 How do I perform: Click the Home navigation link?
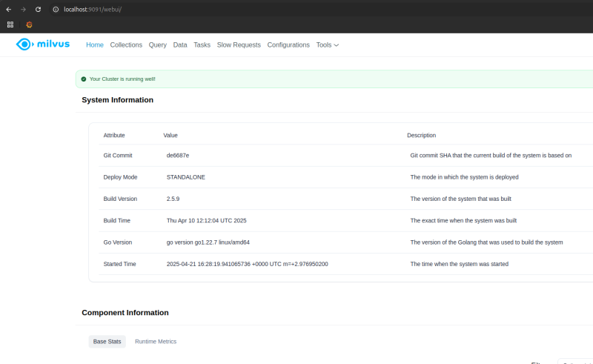point(95,45)
